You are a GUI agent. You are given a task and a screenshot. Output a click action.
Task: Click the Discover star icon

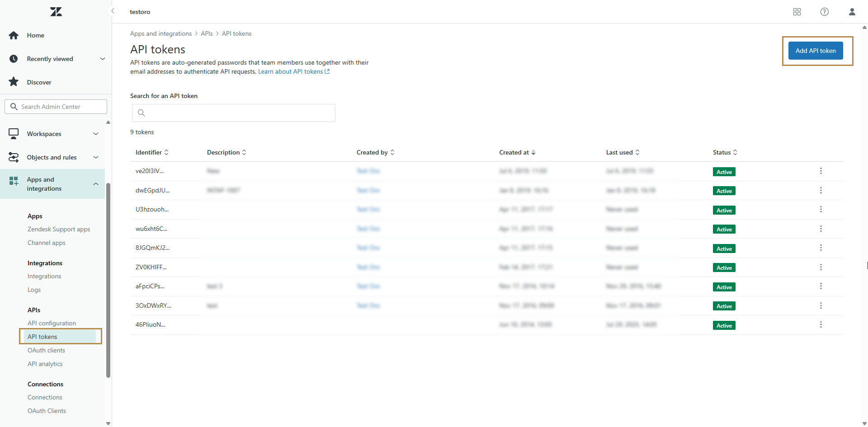point(14,82)
